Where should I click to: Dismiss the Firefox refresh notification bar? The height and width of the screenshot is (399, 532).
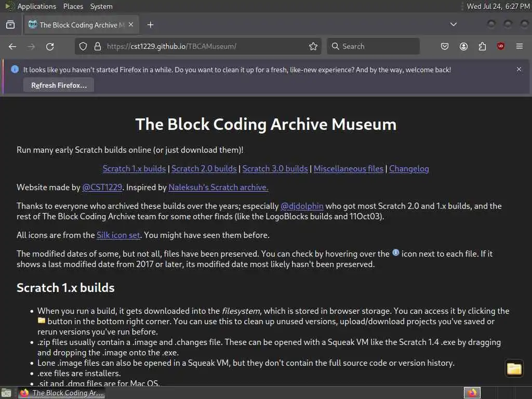coord(519,69)
